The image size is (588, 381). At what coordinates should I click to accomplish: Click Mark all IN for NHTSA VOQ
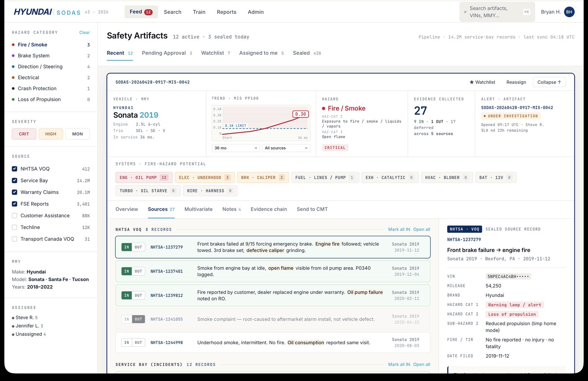(399, 229)
